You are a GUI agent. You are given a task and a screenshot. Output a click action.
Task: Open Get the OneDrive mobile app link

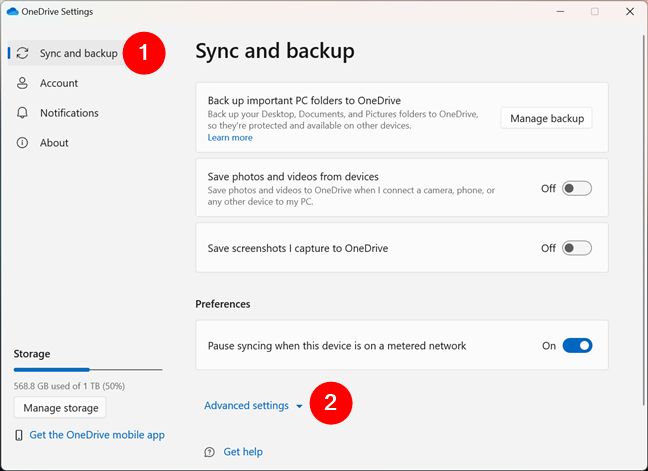point(97,435)
